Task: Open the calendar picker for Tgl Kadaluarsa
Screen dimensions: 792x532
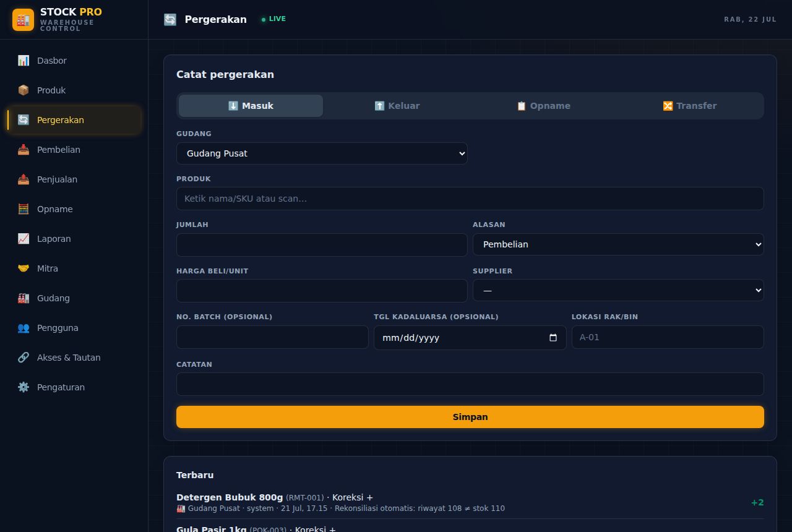Action: point(553,338)
